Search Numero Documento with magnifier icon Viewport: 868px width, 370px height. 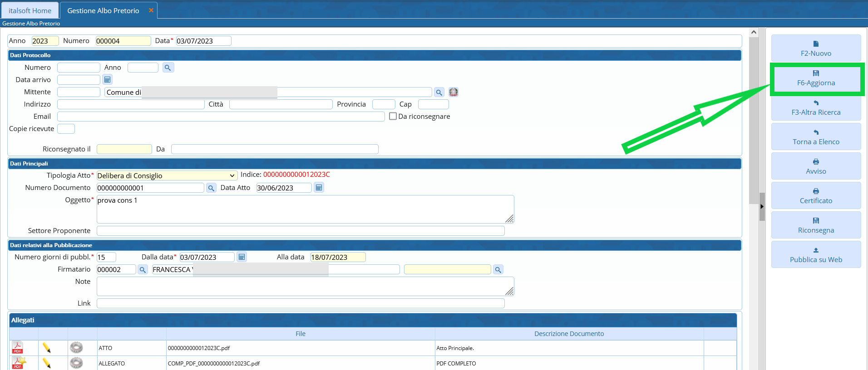[211, 188]
